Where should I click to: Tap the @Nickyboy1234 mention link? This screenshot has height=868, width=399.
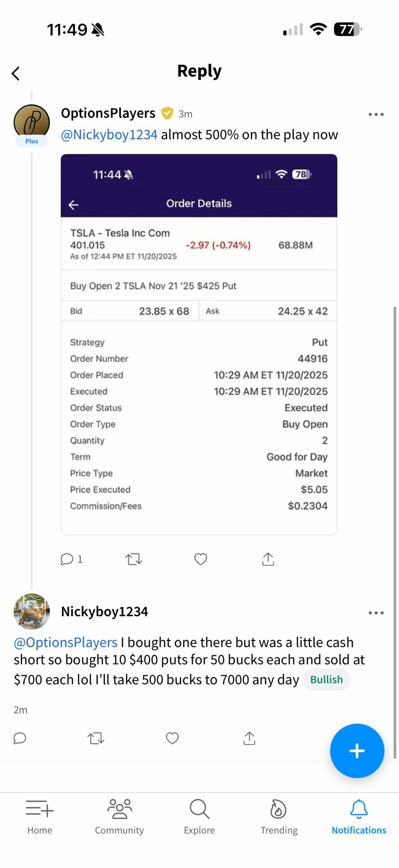[x=109, y=135]
